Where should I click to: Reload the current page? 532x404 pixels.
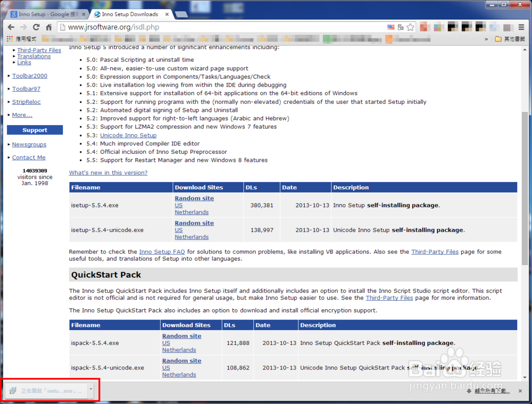(x=36, y=27)
